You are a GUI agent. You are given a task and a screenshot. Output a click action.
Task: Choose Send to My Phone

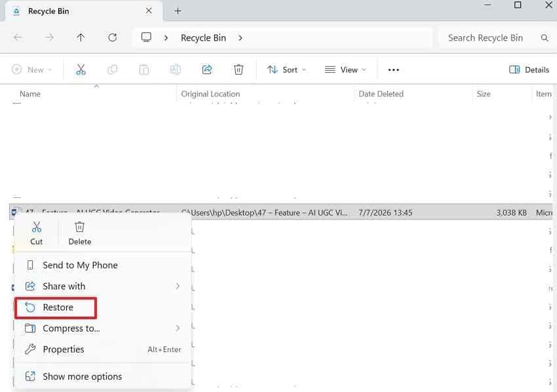tap(103, 265)
